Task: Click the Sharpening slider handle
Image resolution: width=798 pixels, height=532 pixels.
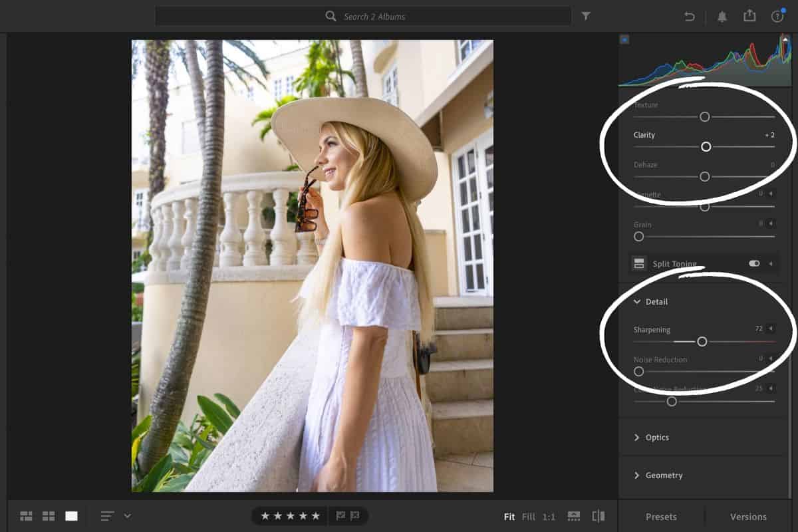Action: coord(702,342)
